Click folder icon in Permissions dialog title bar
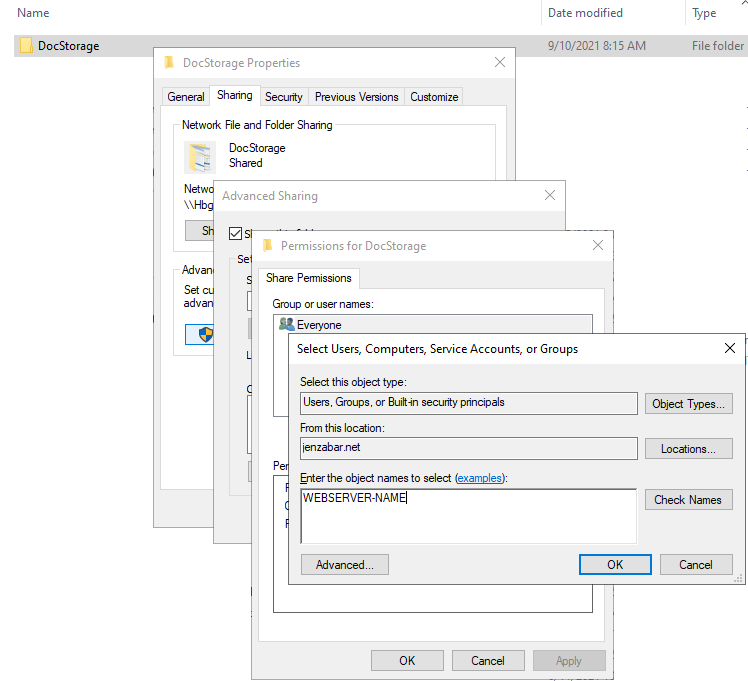This screenshot has width=748, height=681. 267,246
